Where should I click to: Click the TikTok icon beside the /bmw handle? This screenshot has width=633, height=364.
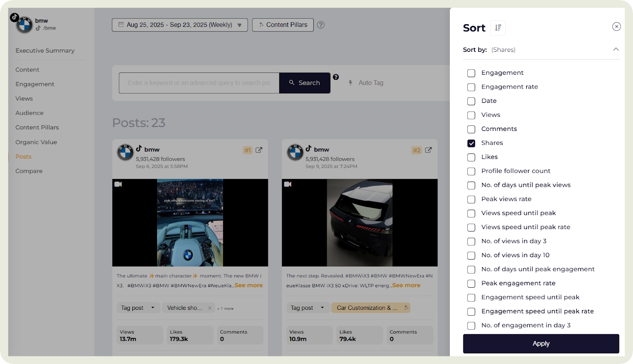click(x=38, y=28)
